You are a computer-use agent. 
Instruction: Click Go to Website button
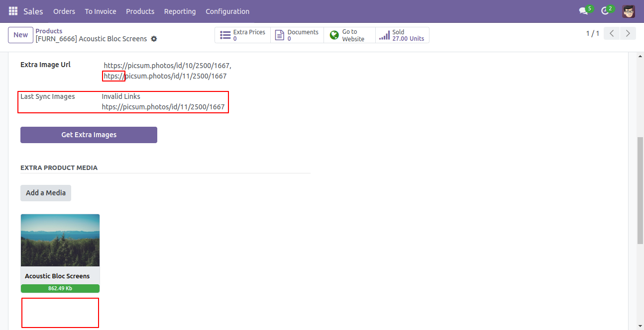(x=349, y=35)
